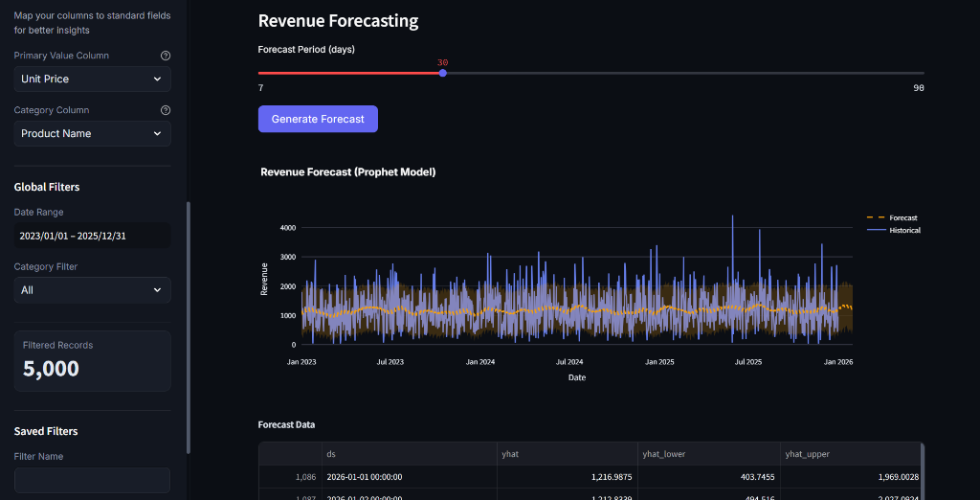980x500 pixels.
Task: Click the yhat_upper column header
Action: 850,454
